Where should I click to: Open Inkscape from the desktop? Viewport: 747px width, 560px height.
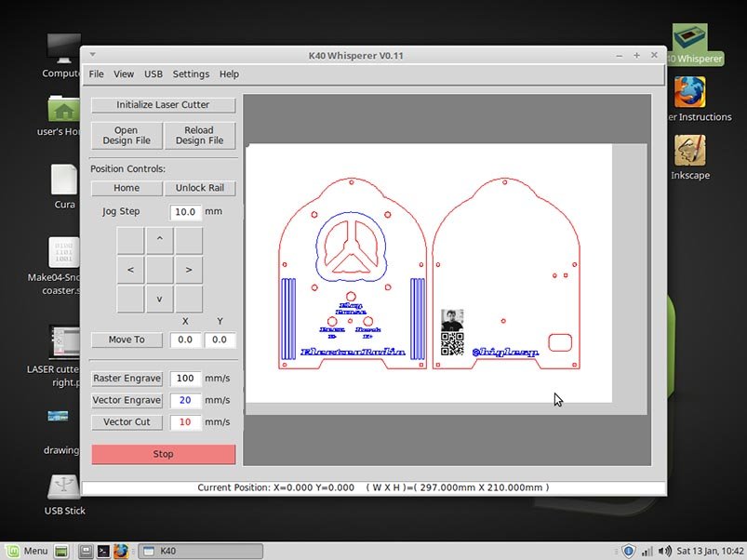point(689,153)
